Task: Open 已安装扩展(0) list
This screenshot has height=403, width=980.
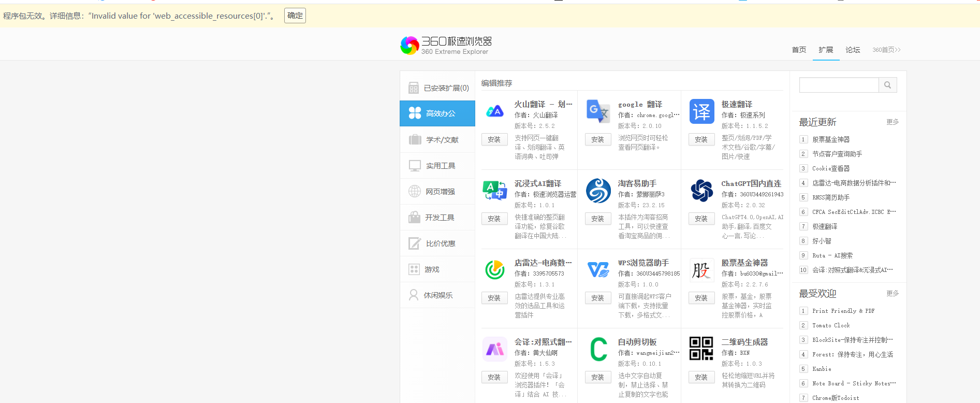Action: (x=437, y=88)
